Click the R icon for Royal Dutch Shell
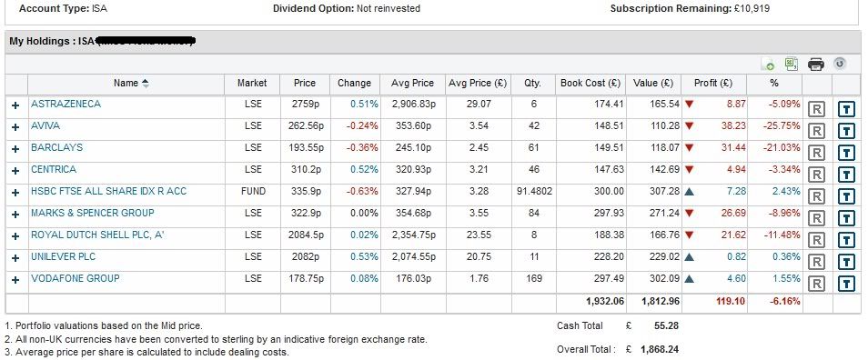The width and height of the screenshot is (868, 360). (x=816, y=240)
